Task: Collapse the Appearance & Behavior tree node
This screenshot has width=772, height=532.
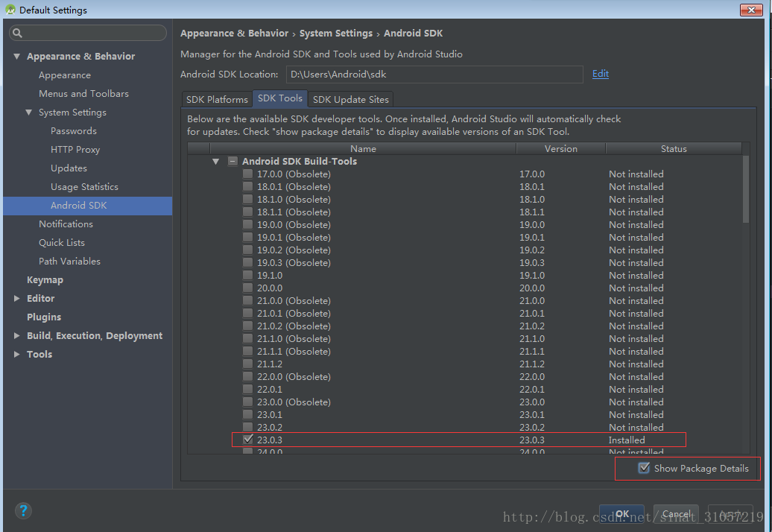Action: point(17,57)
